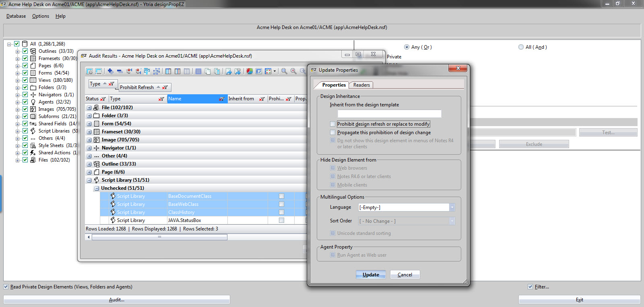
Task: Click the grid settings gear icon
Action: 89,71
